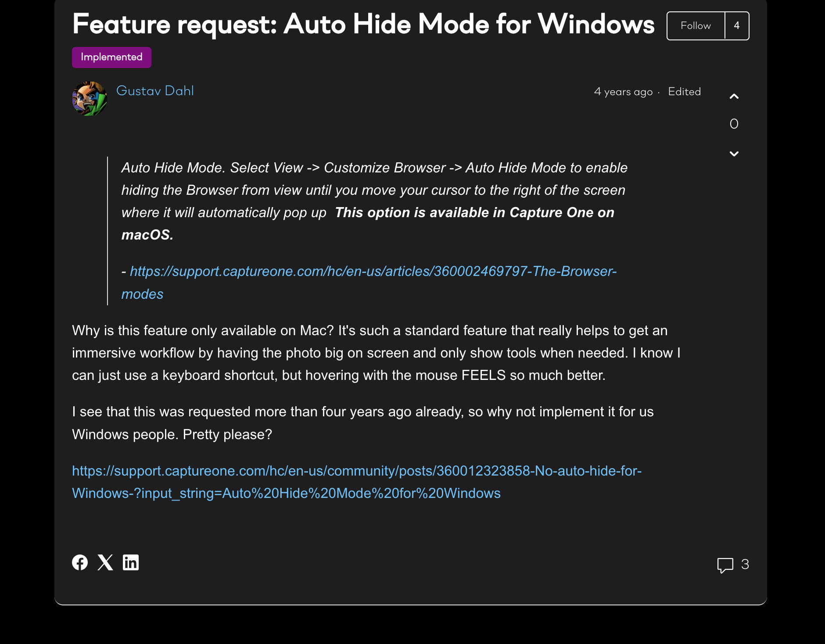Viewport: 825px width, 644px height.
Task: Click the post title heading
Action: 363,24
